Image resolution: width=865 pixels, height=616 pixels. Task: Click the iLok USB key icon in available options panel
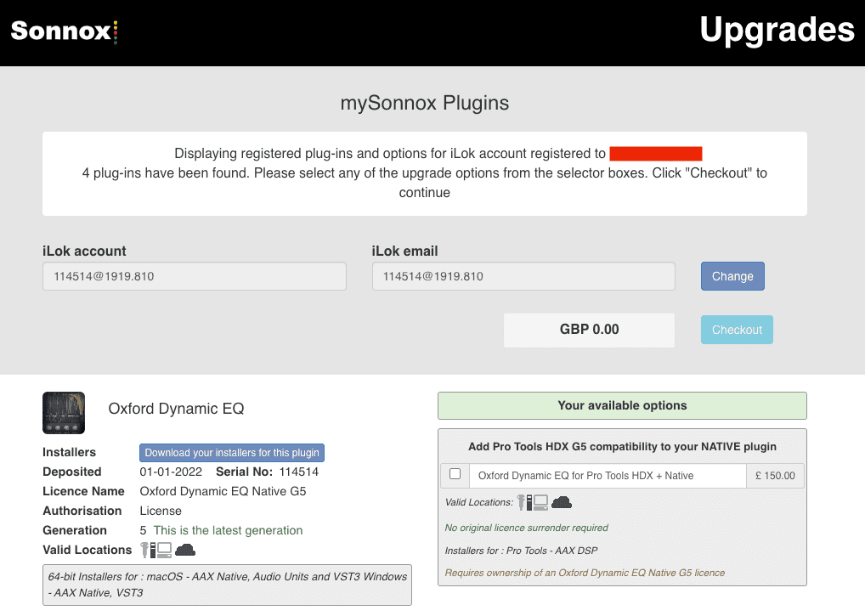pos(521,502)
